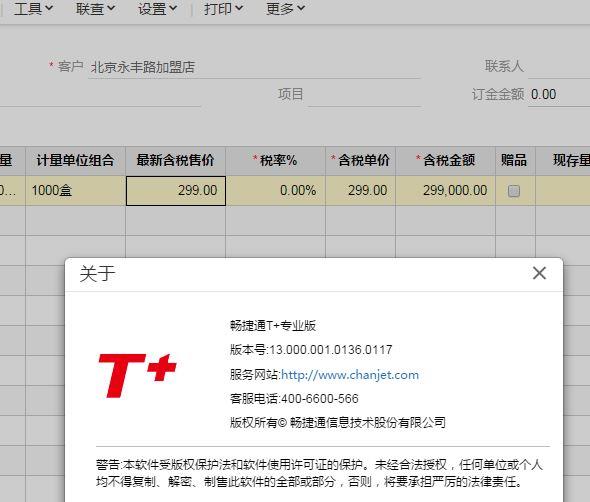Click the 现存量 column header
The image size is (590, 502).
(x=563, y=161)
